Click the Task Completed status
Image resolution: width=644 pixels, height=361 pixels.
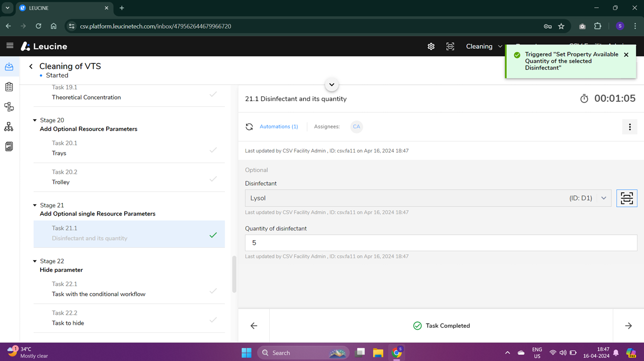441,326
